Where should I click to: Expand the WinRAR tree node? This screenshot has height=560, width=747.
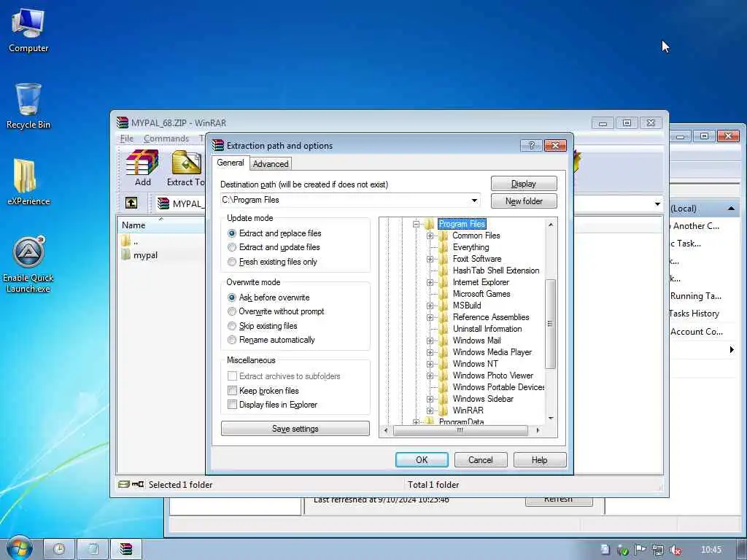tap(430, 411)
